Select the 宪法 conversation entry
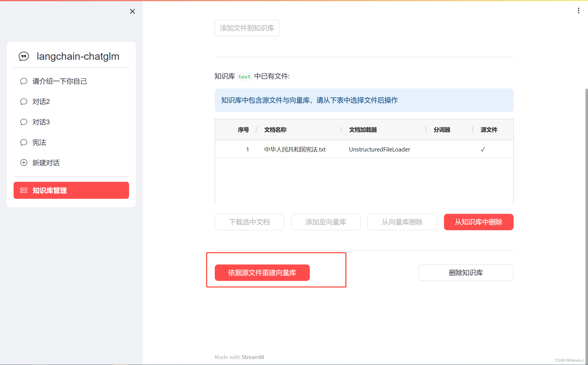Screen dimensions: 588x365 39,142
